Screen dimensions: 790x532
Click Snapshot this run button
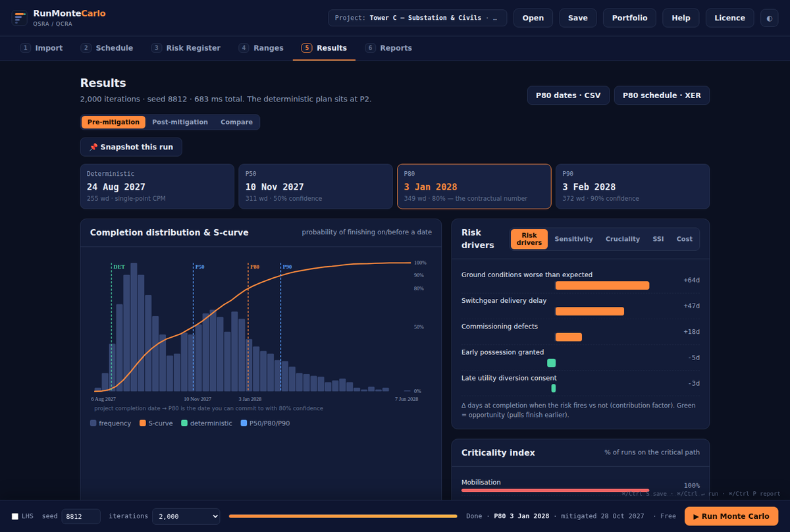[x=131, y=147]
